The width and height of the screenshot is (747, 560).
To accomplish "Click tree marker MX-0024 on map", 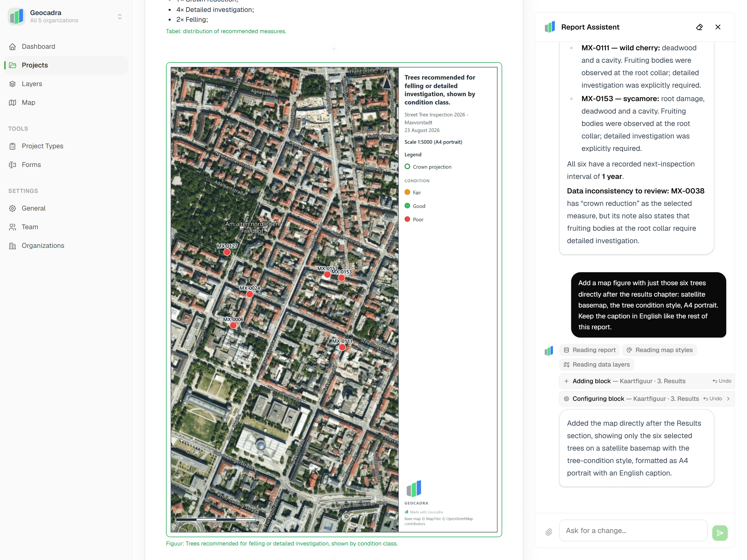I will click(x=250, y=294).
